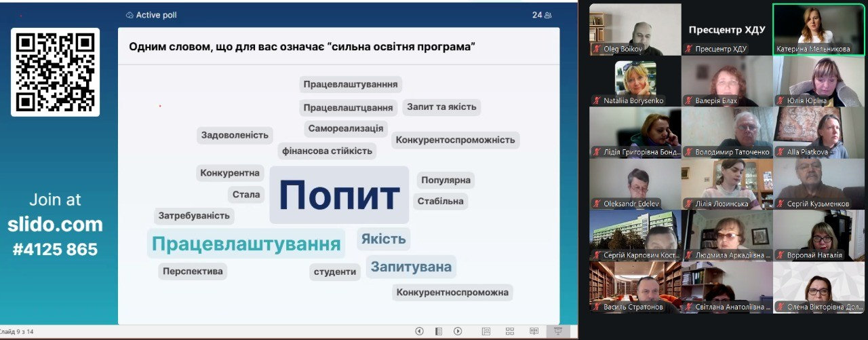Select Воропай Наталія video tile
This screenshot has width=868, height=340.
click(x=819, y=235)
